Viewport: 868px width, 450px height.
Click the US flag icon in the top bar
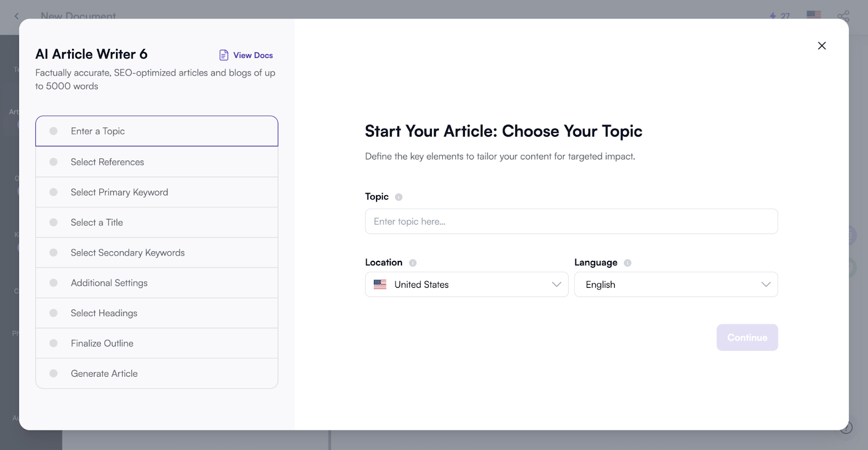(814, 15)
